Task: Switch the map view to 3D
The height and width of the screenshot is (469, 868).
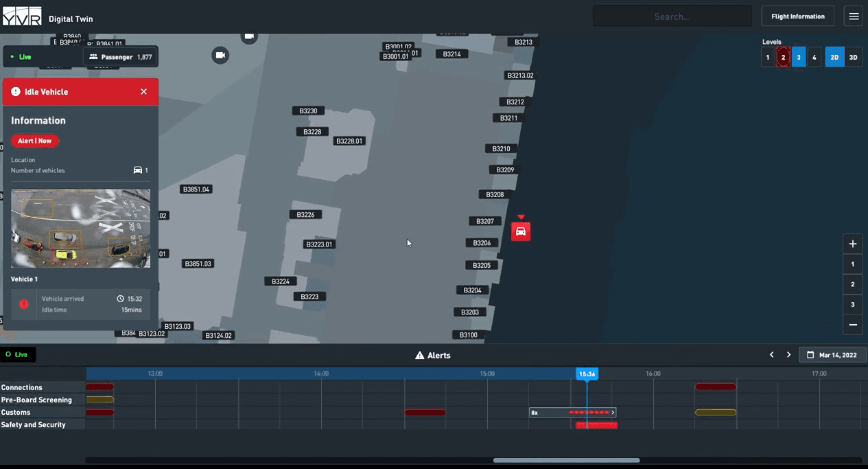Action: 853,57
